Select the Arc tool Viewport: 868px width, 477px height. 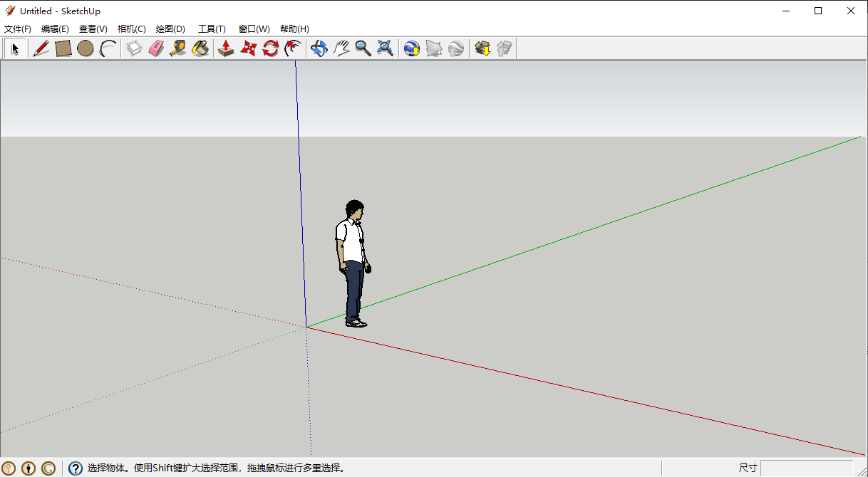click(x=108, y=48)
